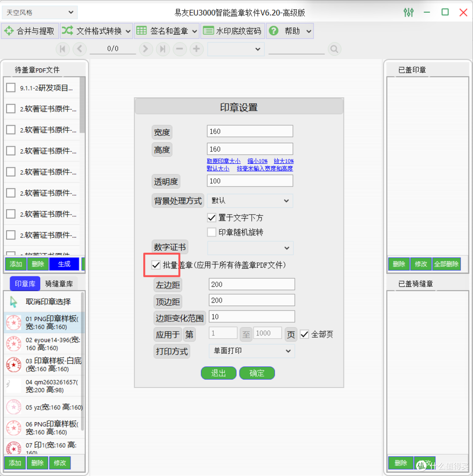The image size is (473, 476).
Task: Click 全部删除 button in 已盖印章 panel
Action: pos(446,264)
